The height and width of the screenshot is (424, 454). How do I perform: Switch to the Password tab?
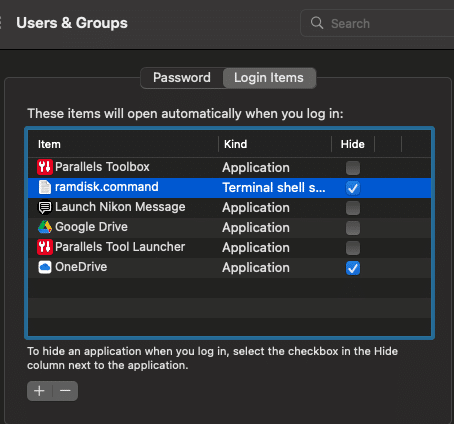pos(182,78)
